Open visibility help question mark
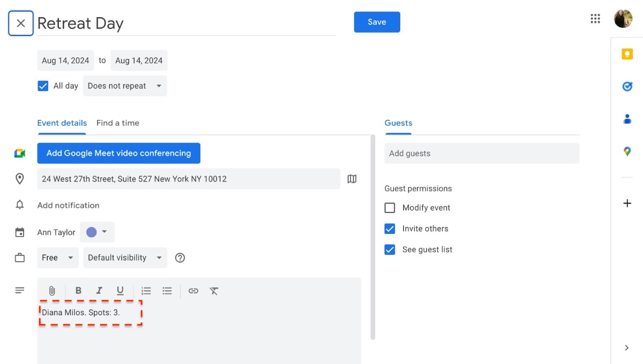Viewport: 643px width, 364px height. point(180,258)
